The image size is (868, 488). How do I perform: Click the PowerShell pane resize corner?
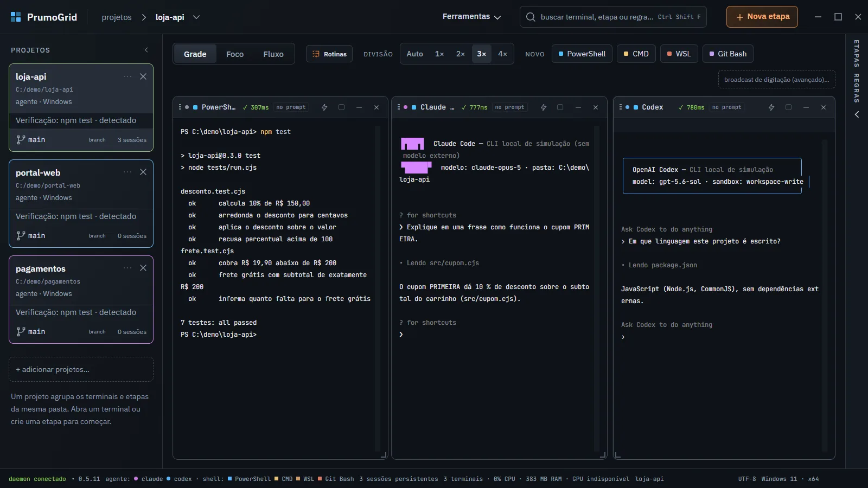pos(384,455)
